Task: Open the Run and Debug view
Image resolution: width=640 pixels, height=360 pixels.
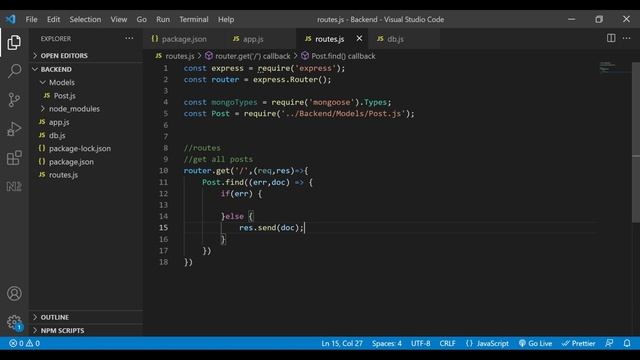Action: [x=14, y=129]
